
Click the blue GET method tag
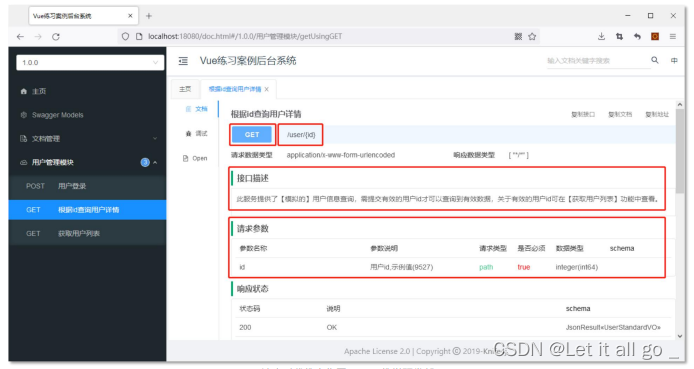(x=252, y=135)
